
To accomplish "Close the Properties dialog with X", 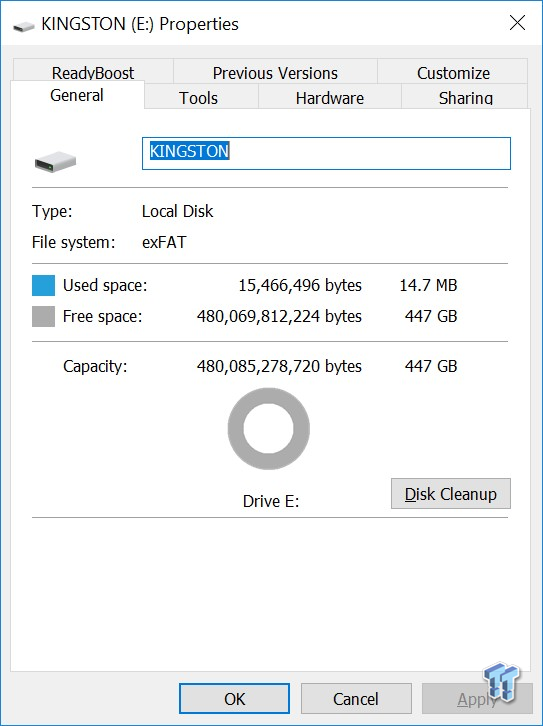I will click(x=517, y=22).
